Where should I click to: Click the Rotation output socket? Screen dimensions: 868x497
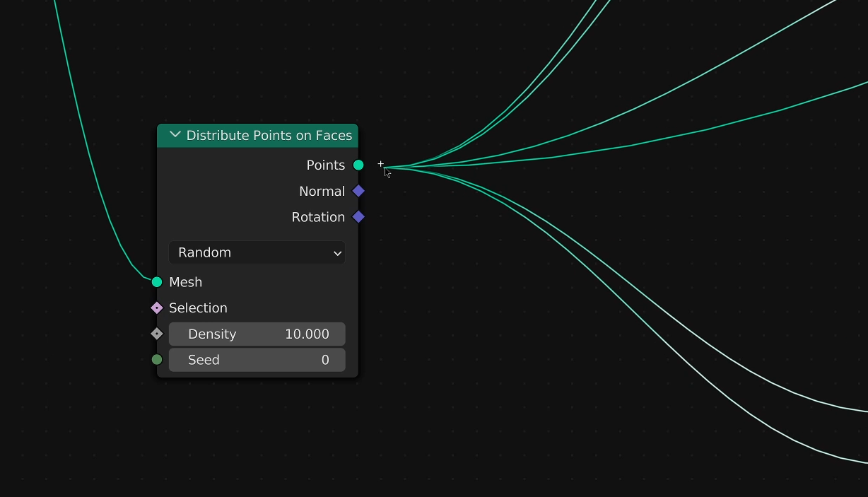(x=358, y=217)
